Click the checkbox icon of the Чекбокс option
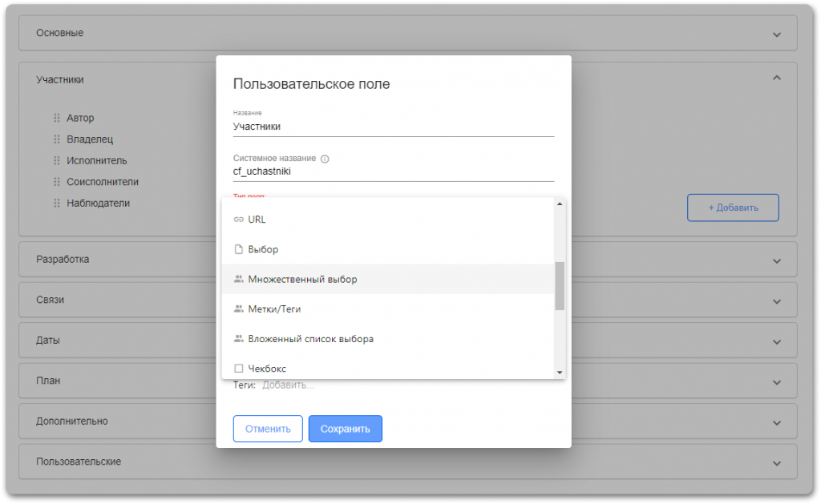 pos(239,369)
